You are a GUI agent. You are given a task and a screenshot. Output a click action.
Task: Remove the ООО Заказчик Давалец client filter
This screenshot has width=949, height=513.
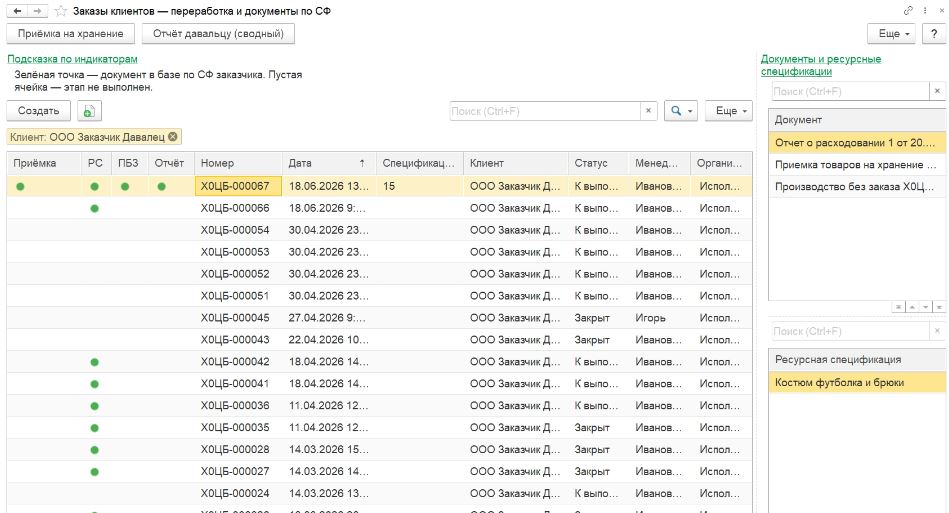pos(172,137)
